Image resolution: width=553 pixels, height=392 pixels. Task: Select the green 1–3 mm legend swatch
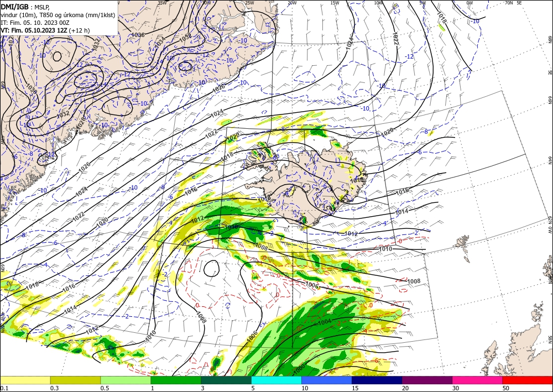pos(176,380)
